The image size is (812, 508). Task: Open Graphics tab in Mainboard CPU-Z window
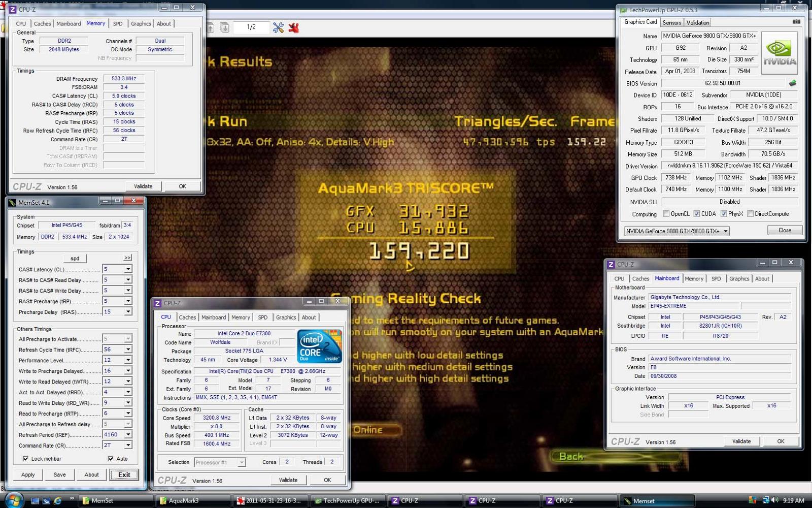tap(739, 279)
